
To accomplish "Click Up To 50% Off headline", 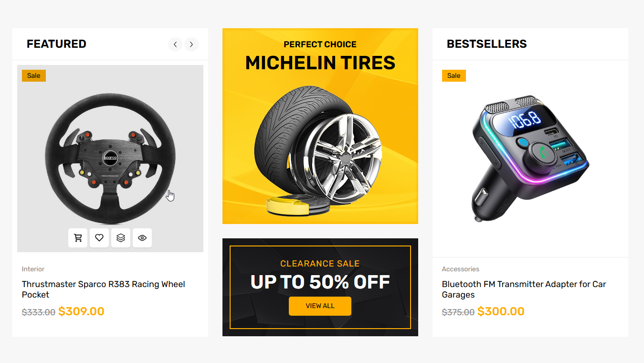I will 320,282.
